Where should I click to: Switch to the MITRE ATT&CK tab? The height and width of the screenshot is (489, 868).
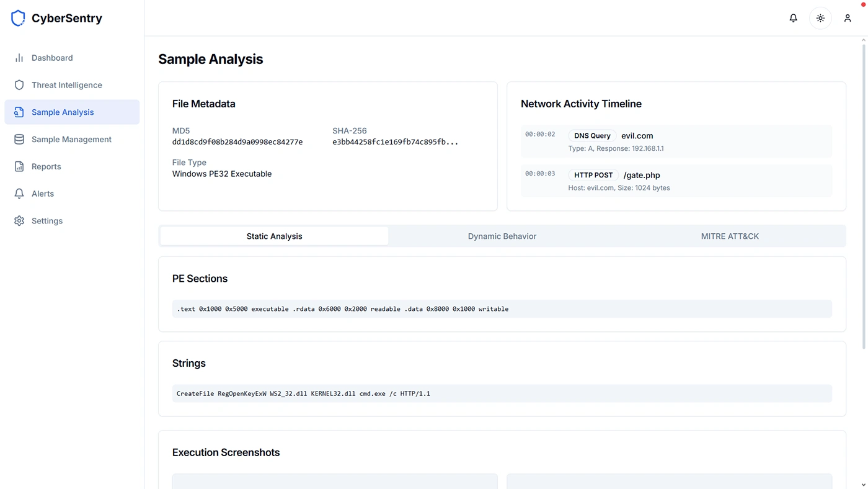point(730,236)
